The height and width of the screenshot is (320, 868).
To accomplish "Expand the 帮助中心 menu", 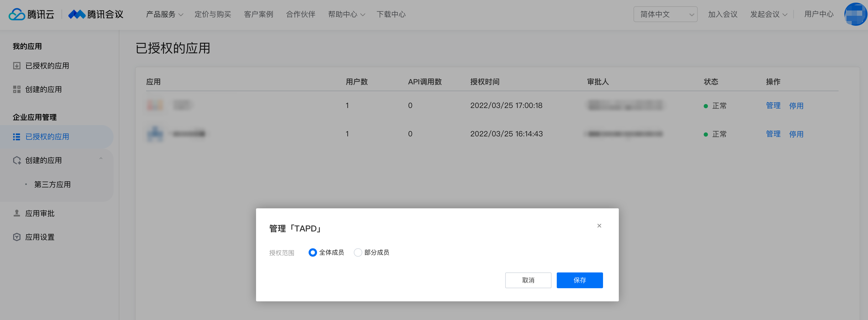I will tap(346, 14).
